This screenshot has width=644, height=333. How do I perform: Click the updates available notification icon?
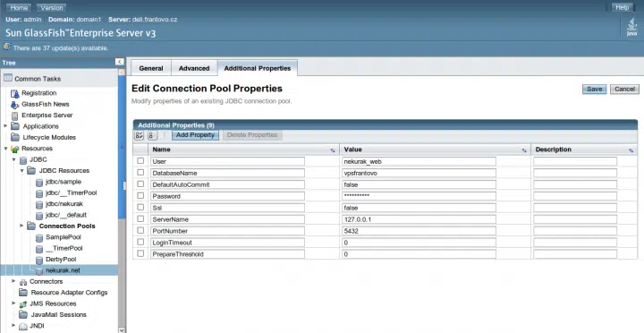(x=7, y=47)
